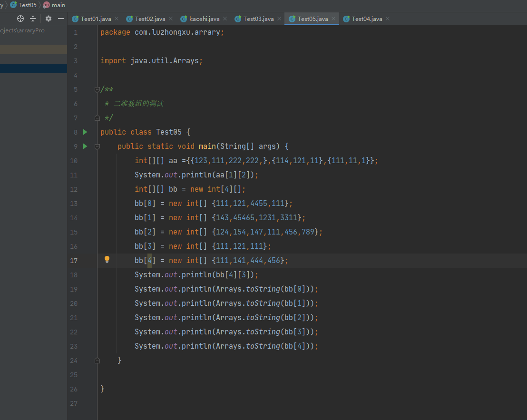The width and height of the screenshot is (527, 420).
Task: Switch to the Test01.java tab
Action: pyautogui.click(x=96, y=19)
